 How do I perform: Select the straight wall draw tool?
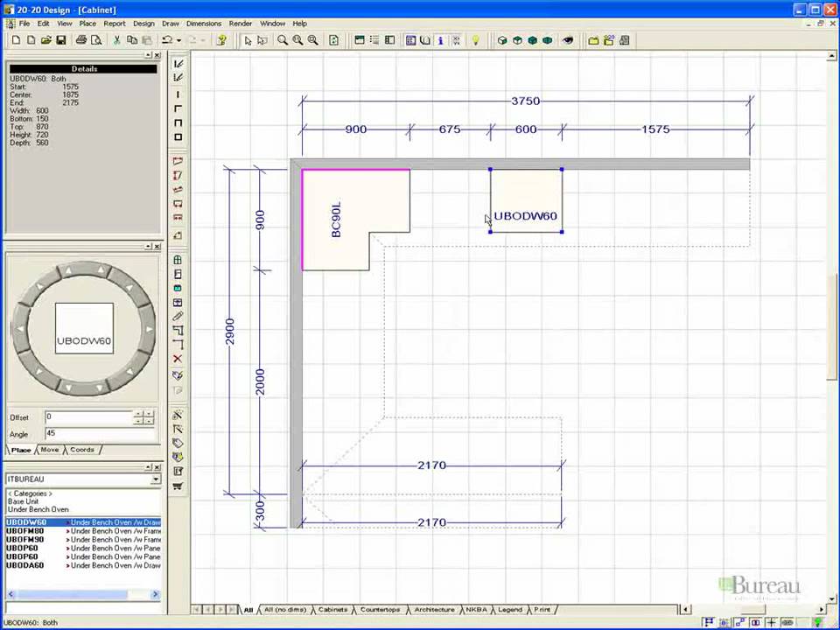(x=178, y=94)
